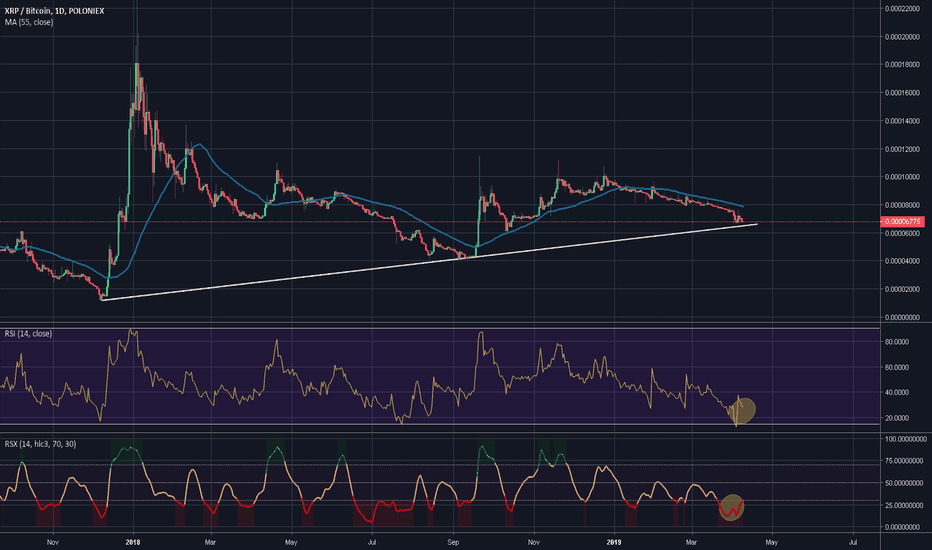Screen dimensions: 932x550
Task: Click the 0.00012000 price axis label
Action: [x=902, y=149]
